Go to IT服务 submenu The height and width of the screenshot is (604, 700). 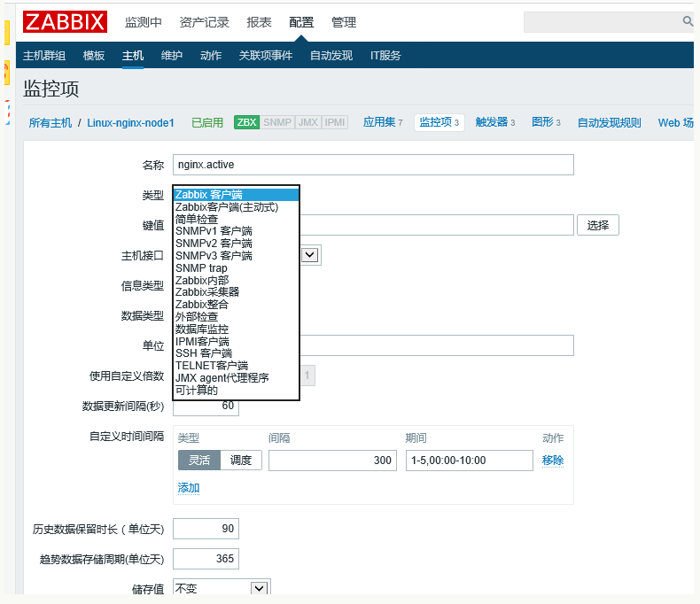tap(385, 55)
